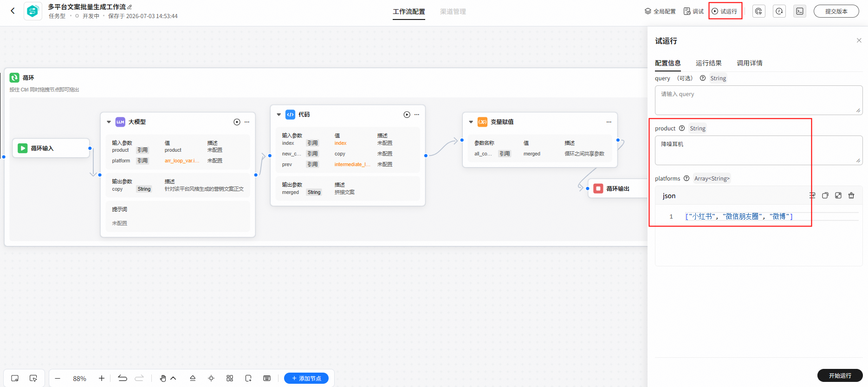Click the refresh-check icon beside 试运行
This screenshot has height=387, width=868.
[758, 11]
